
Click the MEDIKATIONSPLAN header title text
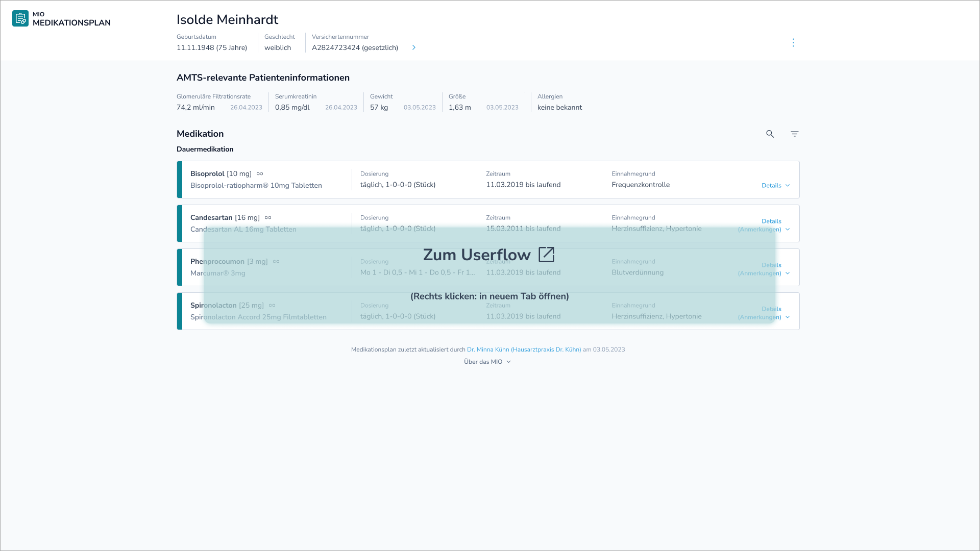[x=71, y=23]
